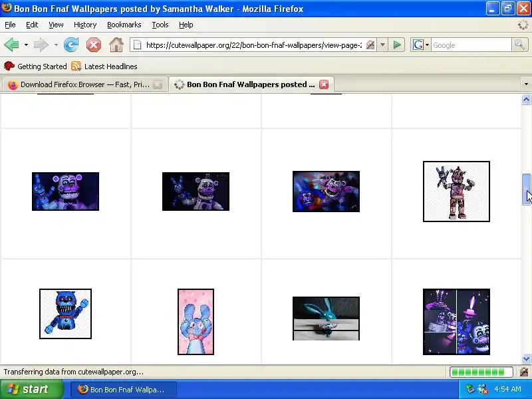
Task: Open the Help menu
Action: coord(186,25)
